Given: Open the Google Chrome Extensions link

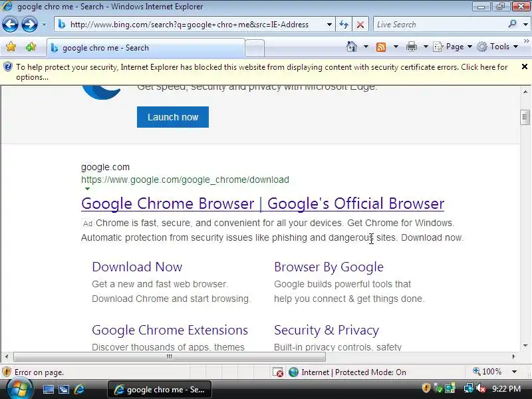Looking at the screenshot, I should [170, 330].
